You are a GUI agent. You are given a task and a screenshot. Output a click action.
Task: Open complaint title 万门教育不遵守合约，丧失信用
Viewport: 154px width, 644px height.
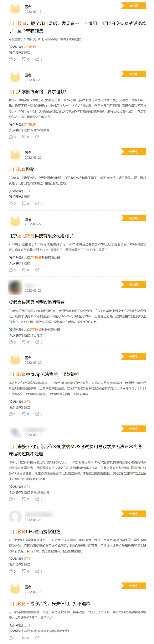(50, 603)
